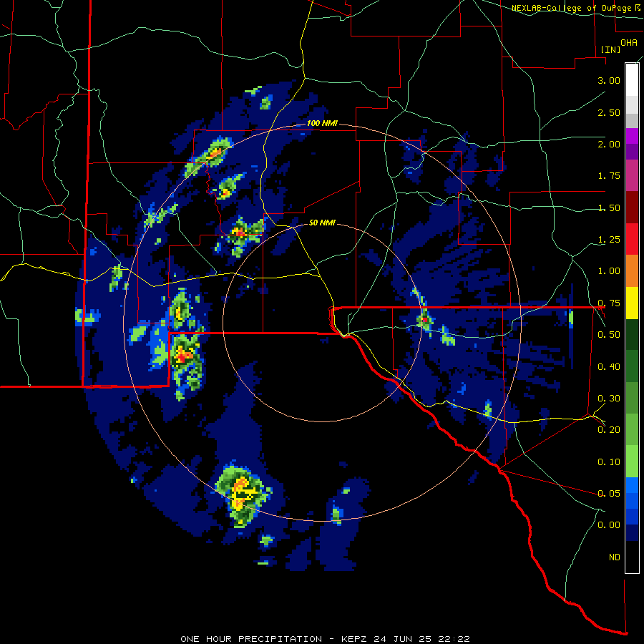Select the 0.05 legend value
Viewport: 644px width, 644px height.
coord(609,494)
